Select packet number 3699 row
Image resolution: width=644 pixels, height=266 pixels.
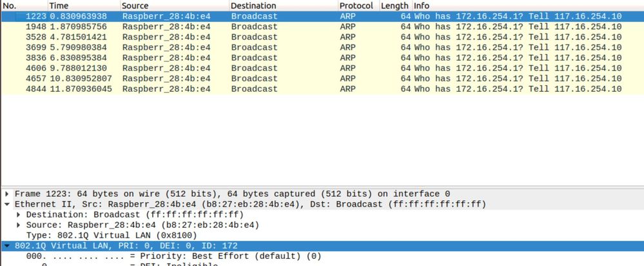322,47
